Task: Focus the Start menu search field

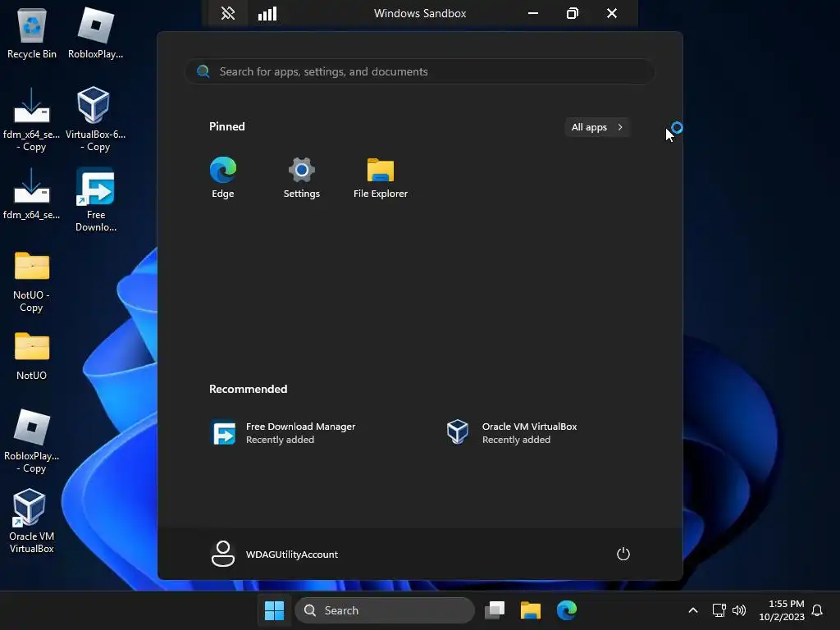Action: (x=420, y=72)
